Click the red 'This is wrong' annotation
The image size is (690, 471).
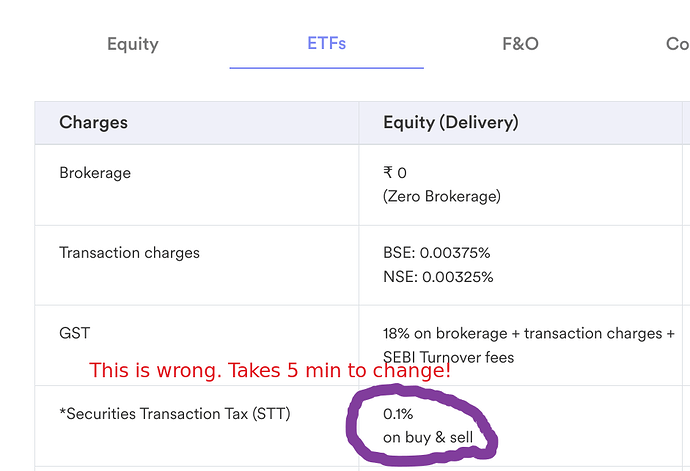270,370
